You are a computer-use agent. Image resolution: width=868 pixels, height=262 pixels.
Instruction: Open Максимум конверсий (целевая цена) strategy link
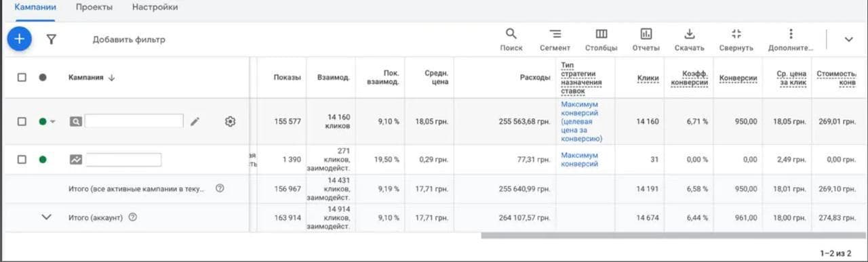582,122
